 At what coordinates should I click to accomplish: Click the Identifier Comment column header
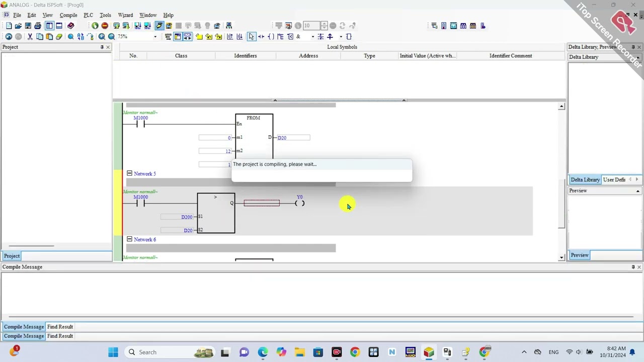[x=511, y=56]
